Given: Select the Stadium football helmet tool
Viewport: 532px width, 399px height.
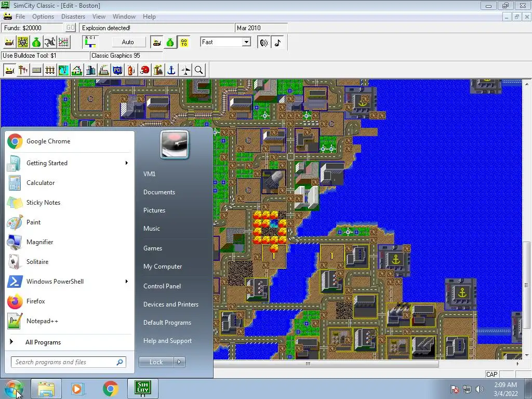Looking at the screenshot, I should click(144, 70).
